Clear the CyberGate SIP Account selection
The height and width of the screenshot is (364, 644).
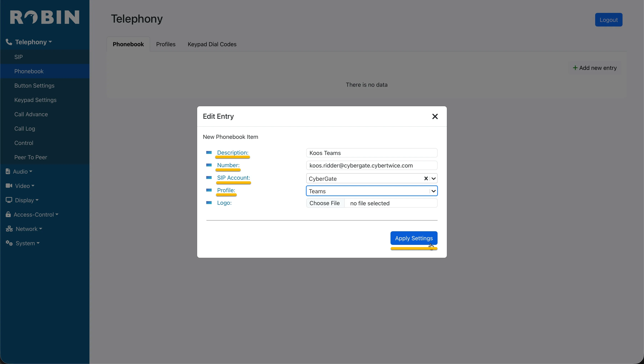(x=426, y=178)
